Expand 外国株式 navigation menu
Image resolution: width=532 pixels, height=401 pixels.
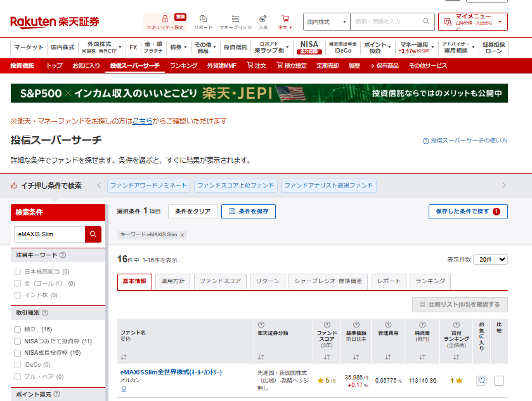point(101,47)
